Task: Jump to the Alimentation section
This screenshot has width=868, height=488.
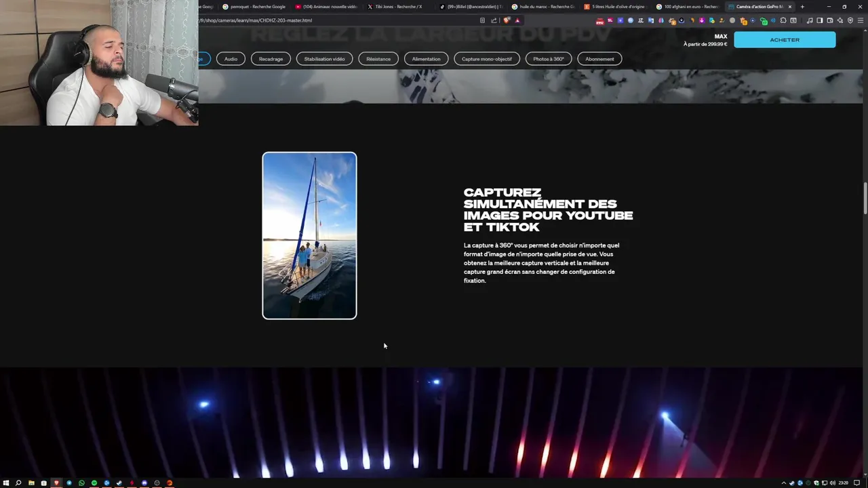Action: pos(426,59)
